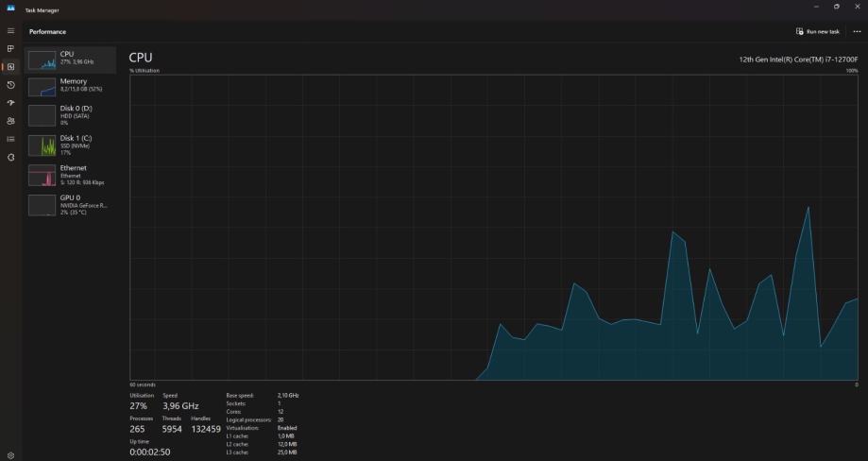Select the Memory performance entry
868x461 pixels.
70,87
